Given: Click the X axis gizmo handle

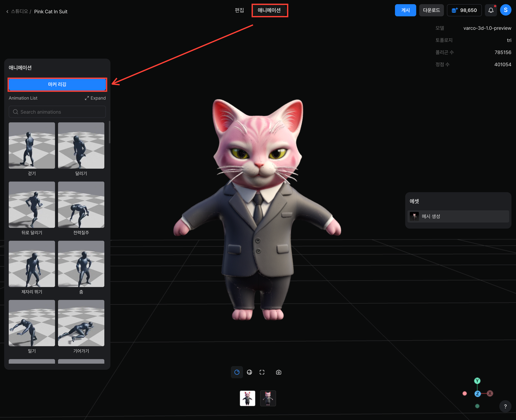Looking at the screenshot, I should pos(490,393).
